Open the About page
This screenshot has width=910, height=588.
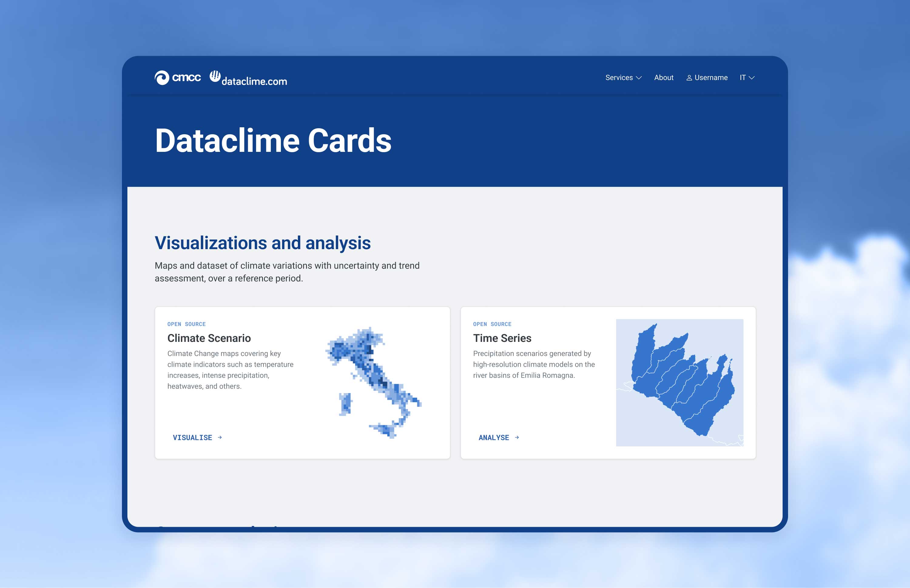point(664,78)
